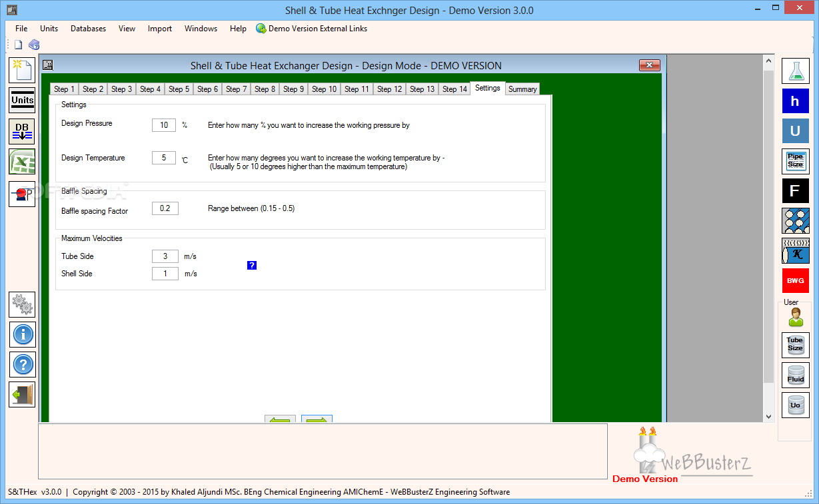819x504 pixels.
Task: Close the Design Mode inner window
Action: [650, 65]
